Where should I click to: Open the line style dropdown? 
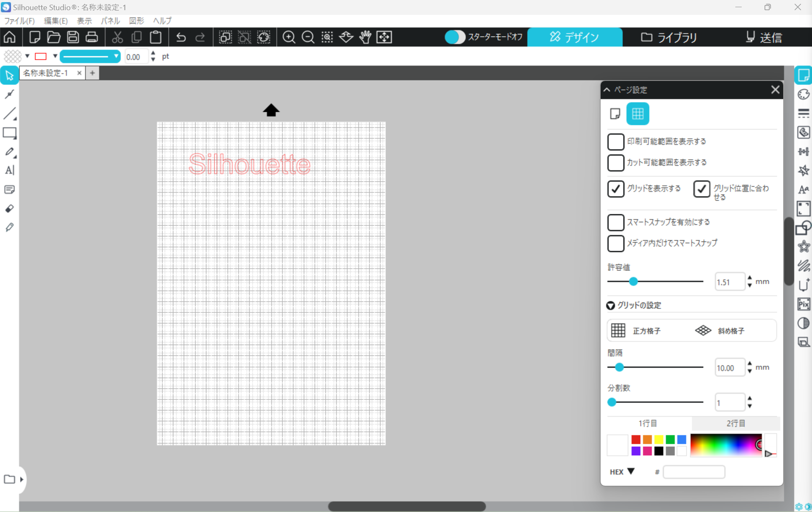[90, 56]
